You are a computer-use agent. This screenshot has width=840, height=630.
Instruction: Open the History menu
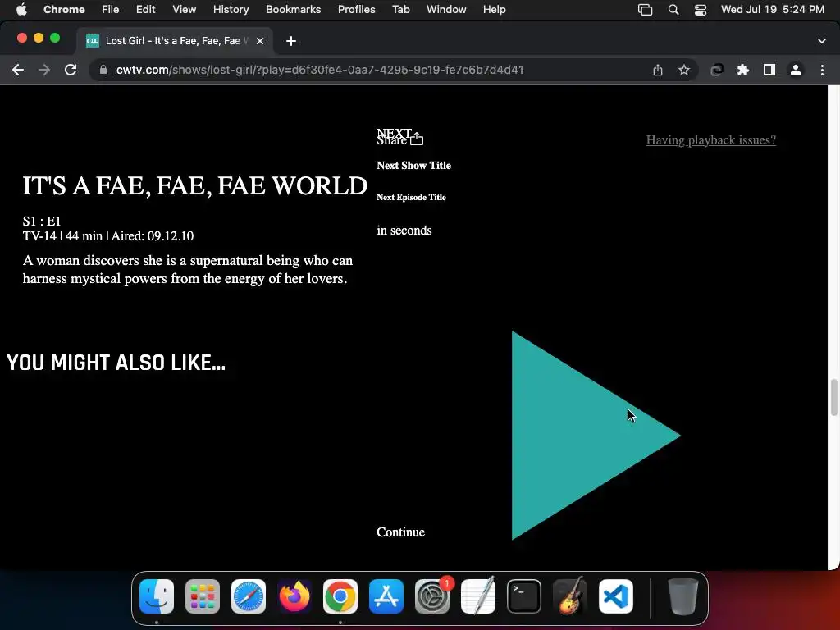coord(231,9)
